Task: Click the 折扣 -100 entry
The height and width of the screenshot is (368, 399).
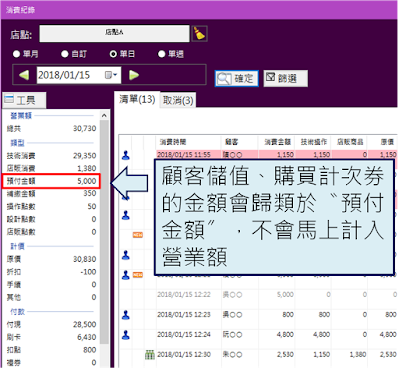Action: [x=51, y=272]
